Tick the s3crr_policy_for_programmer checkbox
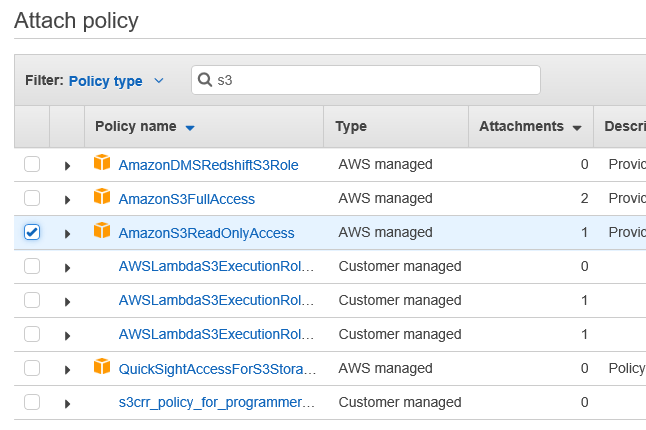646x430 pixels. click(x=32, y=402)
